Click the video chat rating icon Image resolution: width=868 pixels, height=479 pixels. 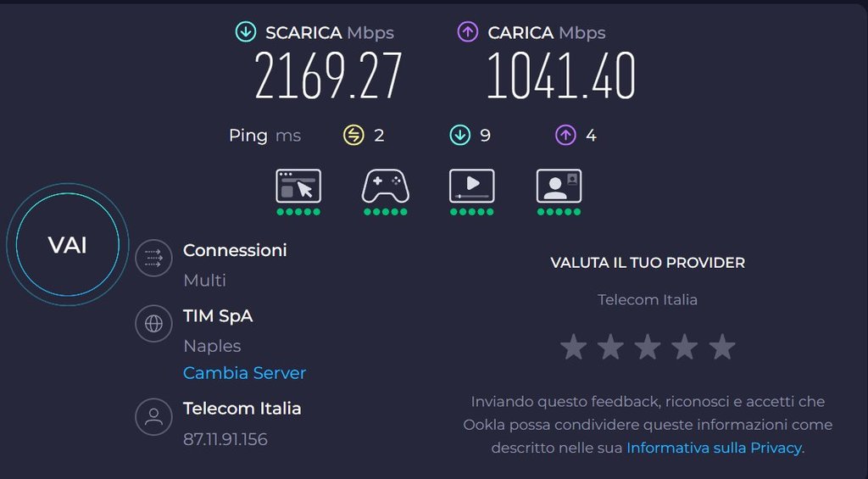click(559, 186)
